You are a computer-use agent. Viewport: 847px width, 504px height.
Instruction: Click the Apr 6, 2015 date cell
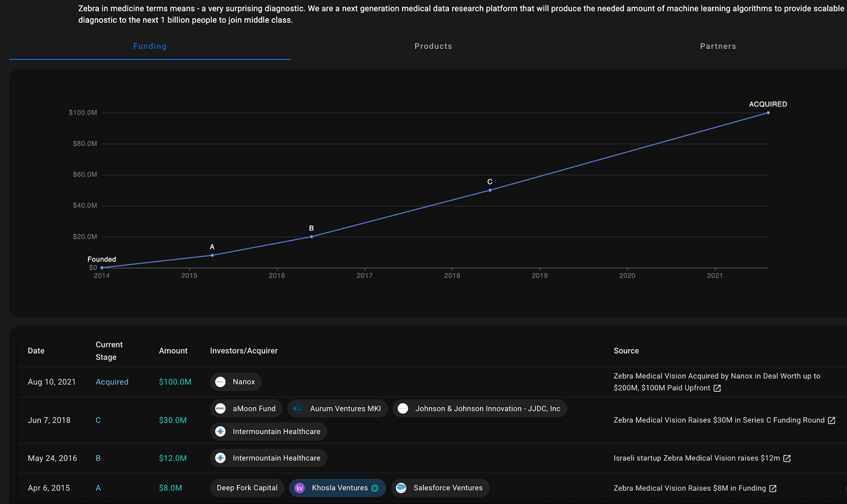pos(49,488)
